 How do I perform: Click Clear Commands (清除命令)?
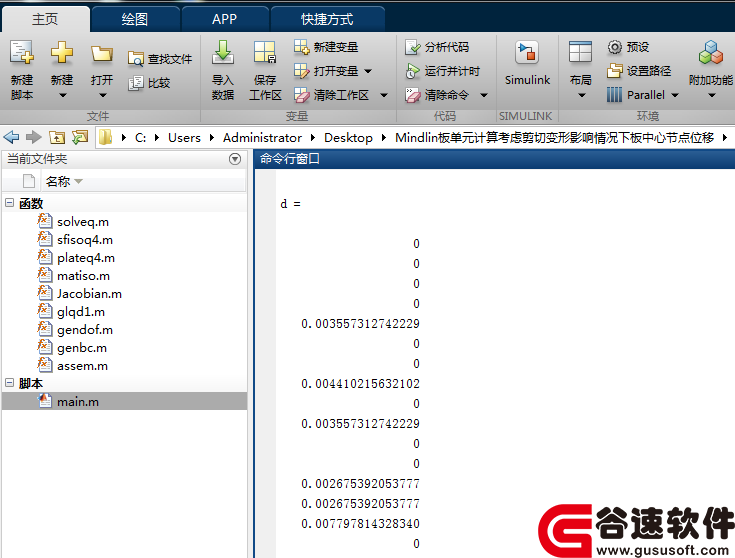[437, 95]
